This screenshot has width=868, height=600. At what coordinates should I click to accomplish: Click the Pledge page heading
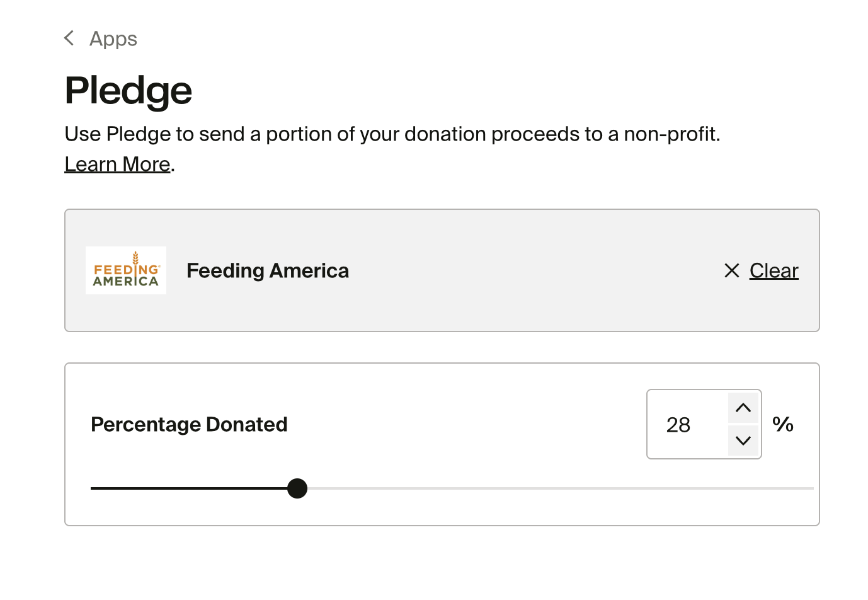click(x=128, y=91)
